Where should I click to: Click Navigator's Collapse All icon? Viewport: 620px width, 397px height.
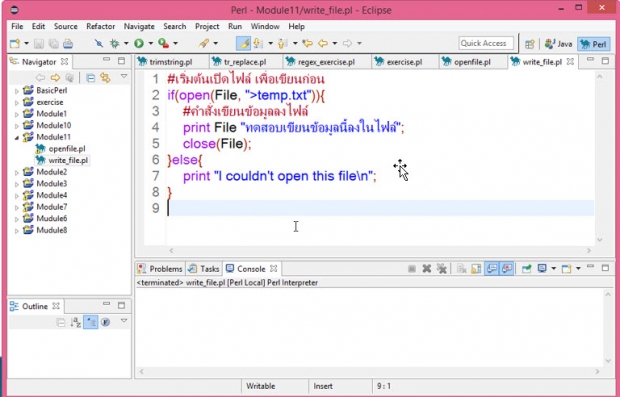click(91, 78)
